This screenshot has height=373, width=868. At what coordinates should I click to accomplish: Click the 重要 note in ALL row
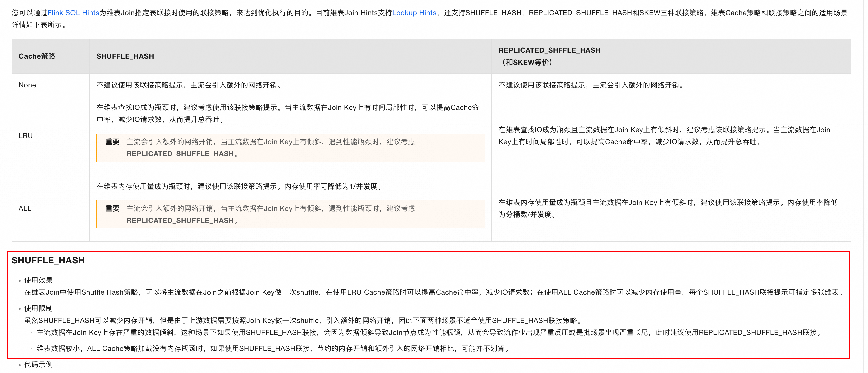point(113,208)
